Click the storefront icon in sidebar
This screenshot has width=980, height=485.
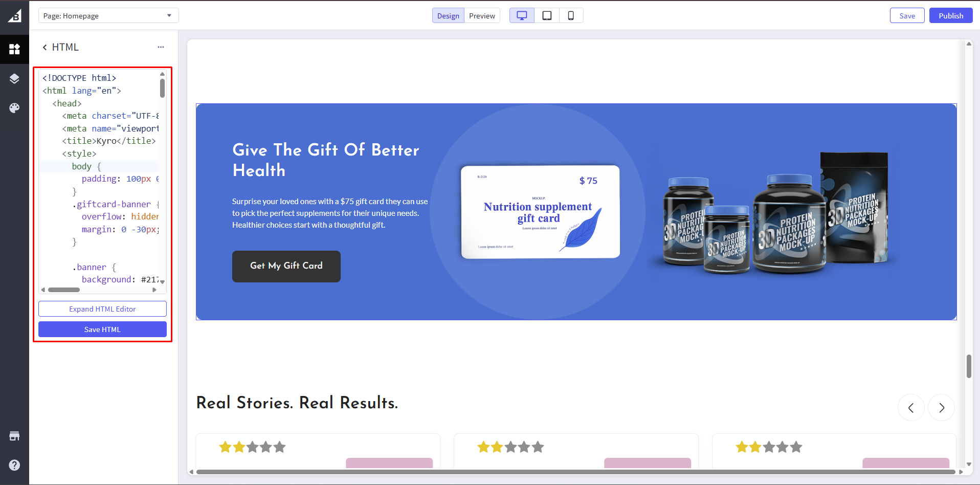[x=14, y=436]
